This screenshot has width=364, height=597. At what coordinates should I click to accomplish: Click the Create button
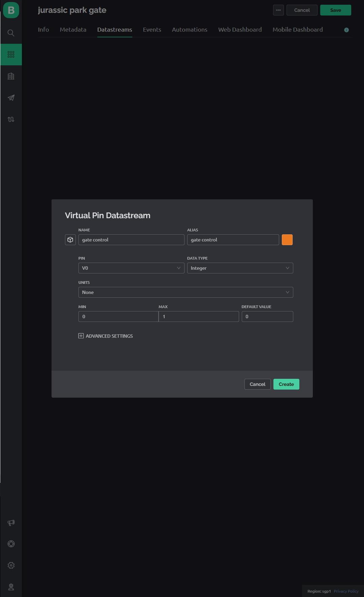286,384
